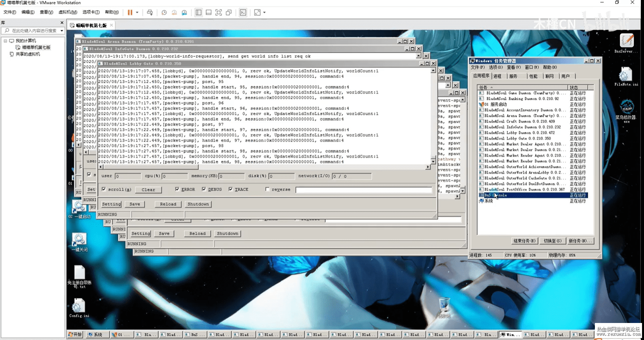The image size is (644, 340).
Task: Select 共享的虚拟机 in the library tree
Action: click(28, 54)
